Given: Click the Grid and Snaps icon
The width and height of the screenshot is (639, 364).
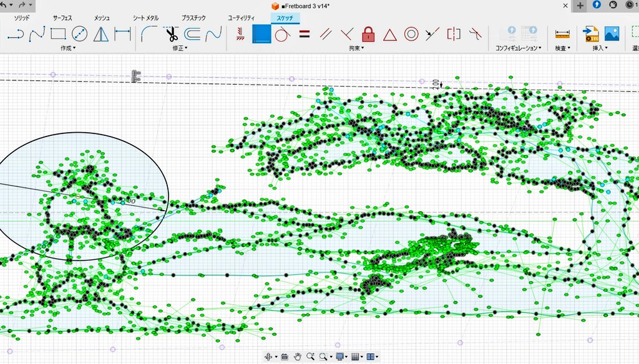Looking at the screenshot, I should coord(355,357).
